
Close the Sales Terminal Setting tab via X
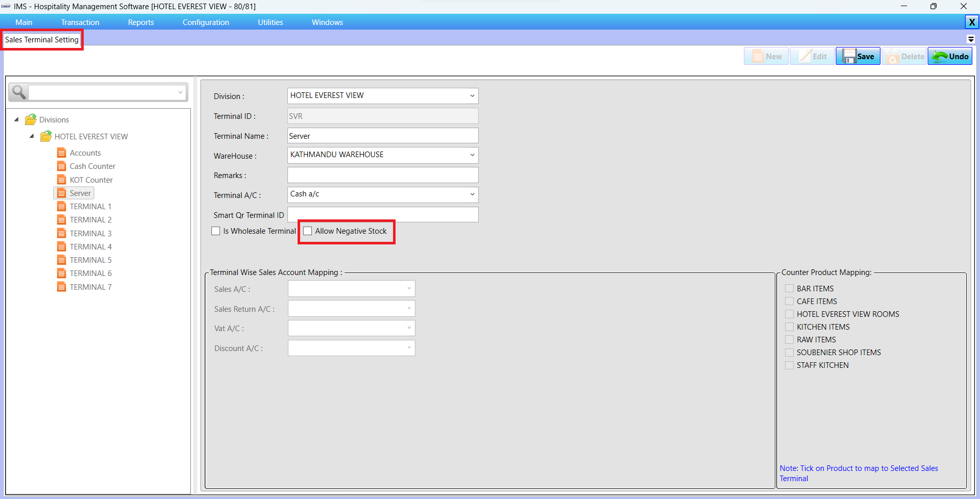tap(972, 22)
